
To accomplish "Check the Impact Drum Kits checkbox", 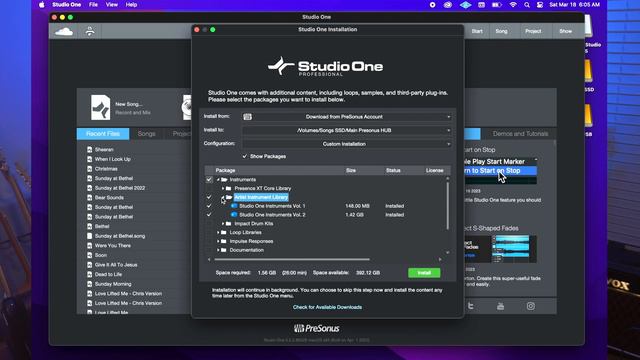I will click(x=209, y=224).
